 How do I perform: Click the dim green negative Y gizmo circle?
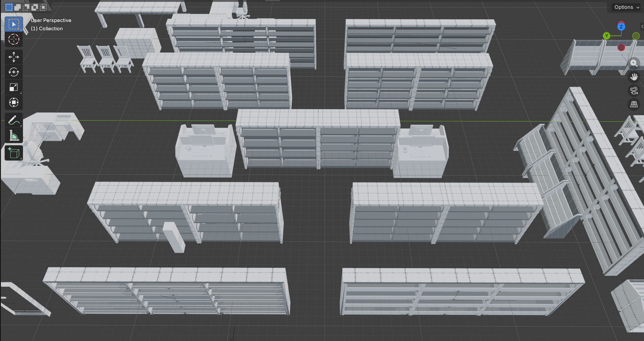pyautogui.click(x=636, y=36)
